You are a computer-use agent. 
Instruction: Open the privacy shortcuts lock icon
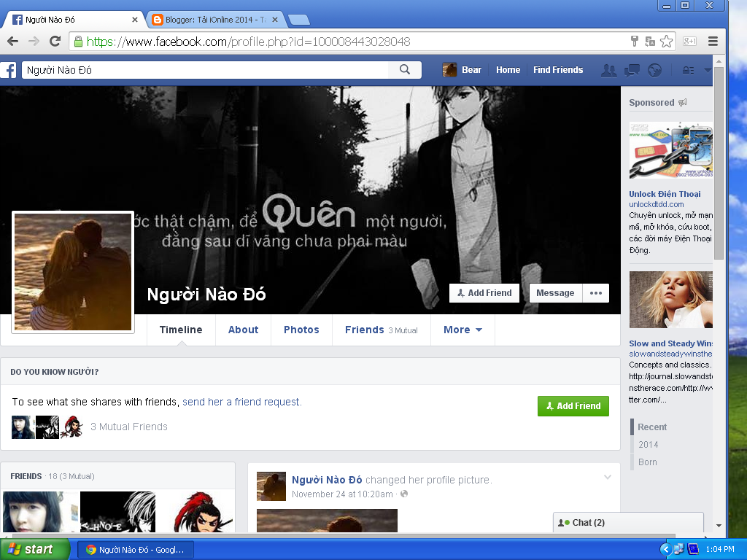click(x=688, y=71)
